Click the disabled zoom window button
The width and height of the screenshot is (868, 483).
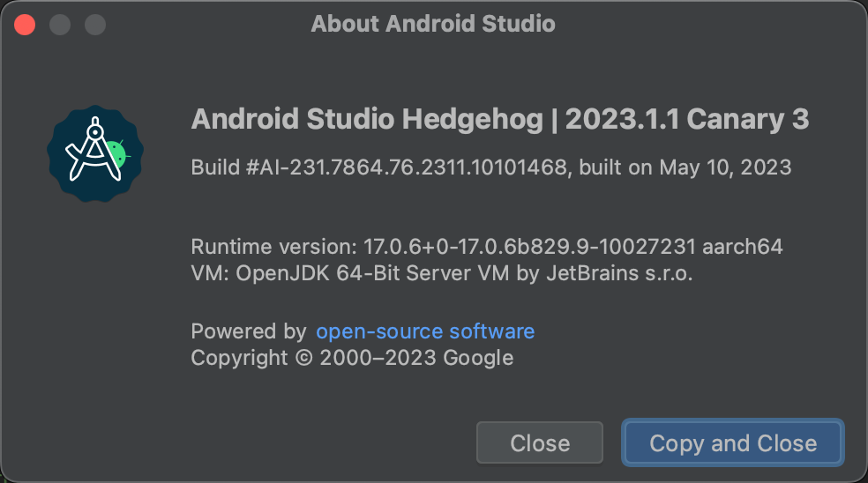pos(95,25)
